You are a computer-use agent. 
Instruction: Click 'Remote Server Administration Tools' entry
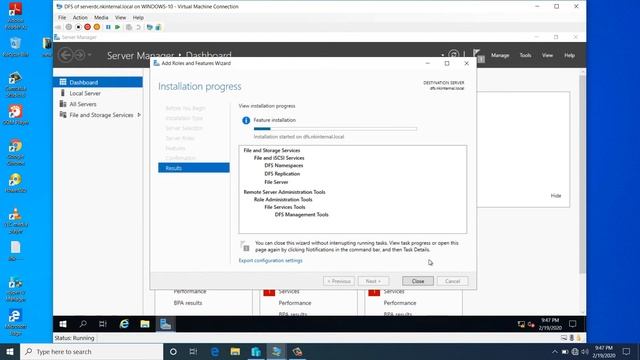[x=284, y=192]
